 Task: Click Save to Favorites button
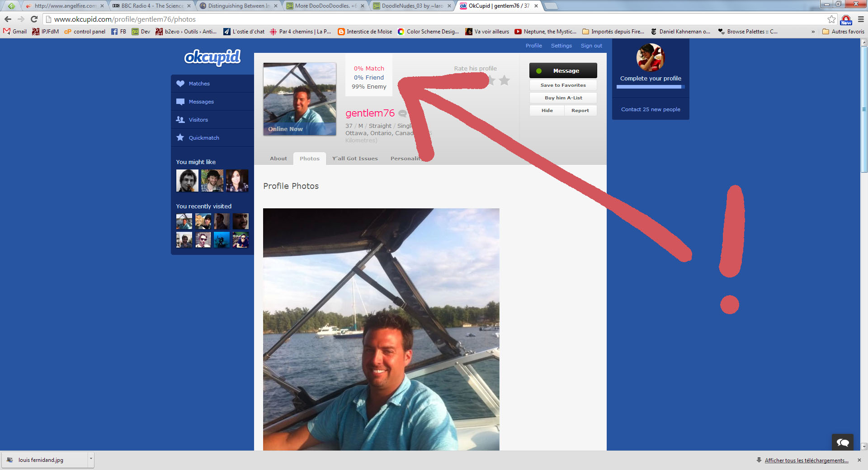coord(563,85)
